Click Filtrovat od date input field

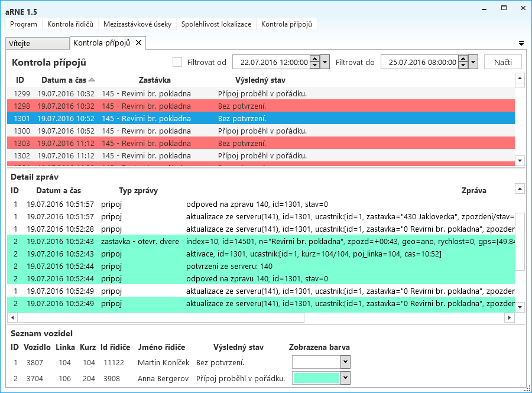coord(271,62)
